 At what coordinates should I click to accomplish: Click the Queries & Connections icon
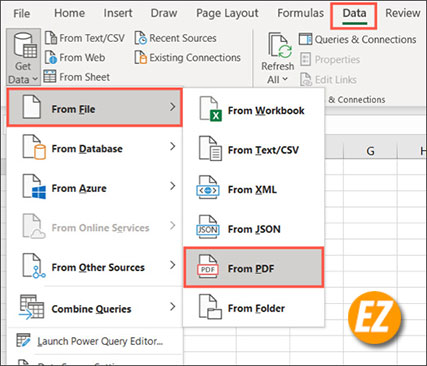pyautogui.click(x=305, y=39)
